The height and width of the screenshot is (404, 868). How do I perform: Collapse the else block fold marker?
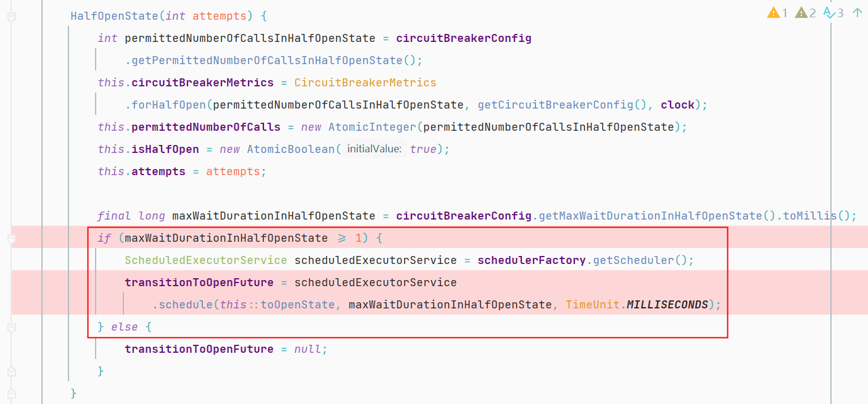(12, 327)
